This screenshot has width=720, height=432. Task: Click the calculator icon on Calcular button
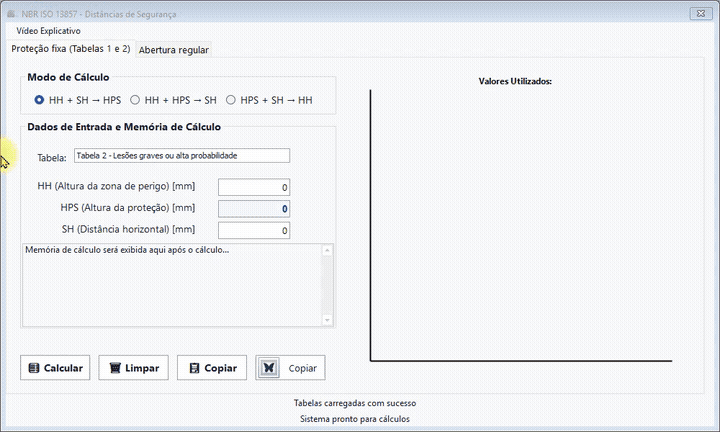[x=34, y=368]
